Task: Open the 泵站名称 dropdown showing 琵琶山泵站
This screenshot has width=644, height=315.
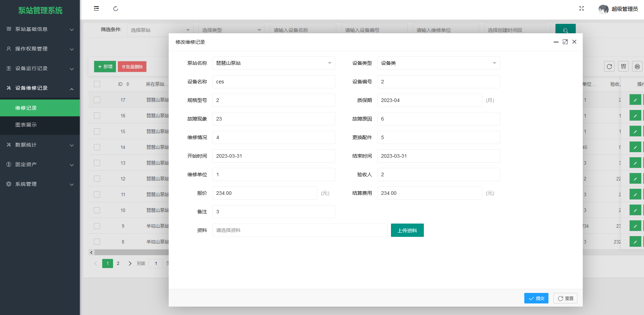Action: (274, 63)
